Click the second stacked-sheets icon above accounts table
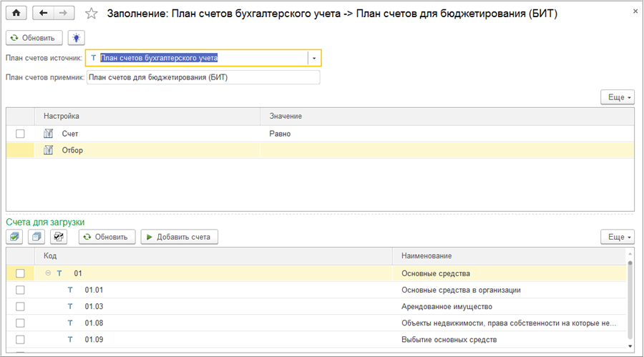Screen dimensions: 644x357 (x=39, y=237)
